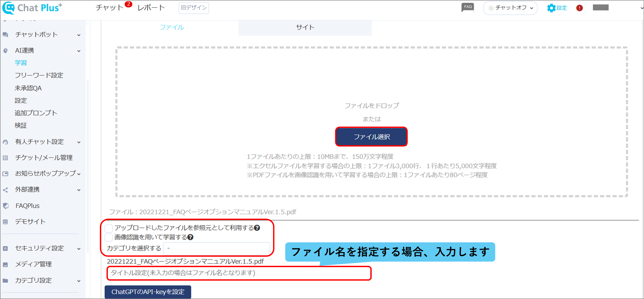The width and height of the screenshot is (644, 299).
Task: Click the gray user account box
Action: click(x=601, y=8)
